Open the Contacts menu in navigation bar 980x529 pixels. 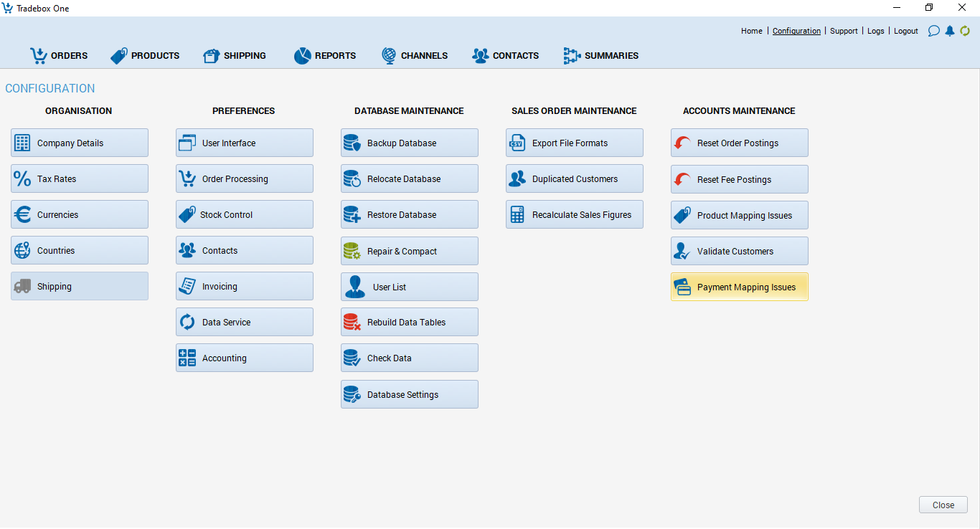(x=506, y=55)
